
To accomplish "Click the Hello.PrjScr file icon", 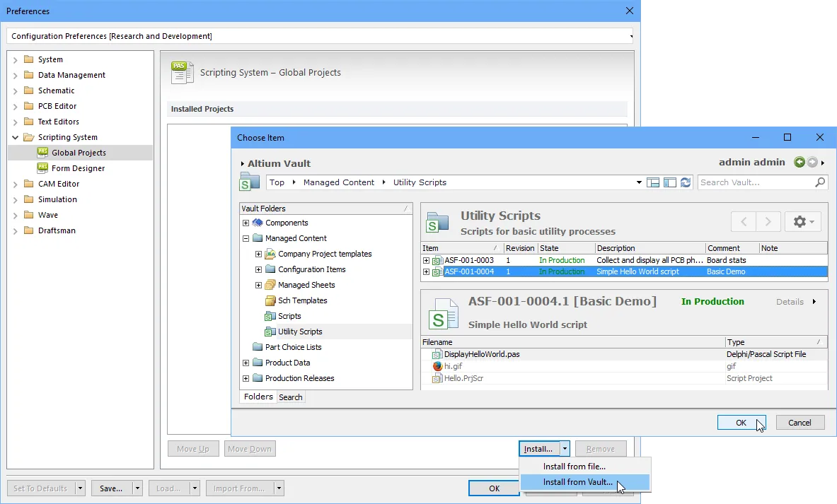I will pos(437,378).
